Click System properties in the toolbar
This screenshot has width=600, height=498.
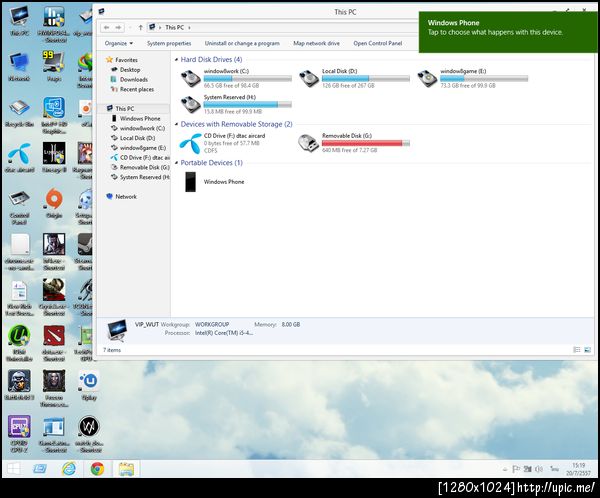169,43
